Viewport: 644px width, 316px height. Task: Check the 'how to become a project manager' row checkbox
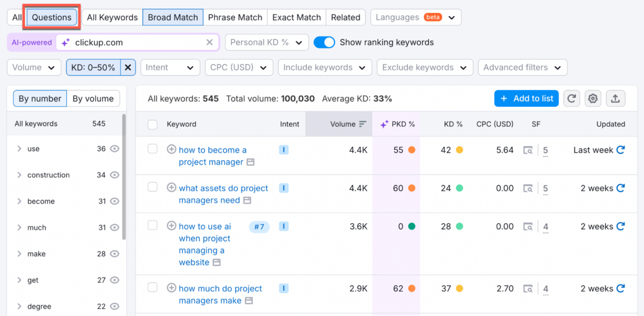pos(152,149)
